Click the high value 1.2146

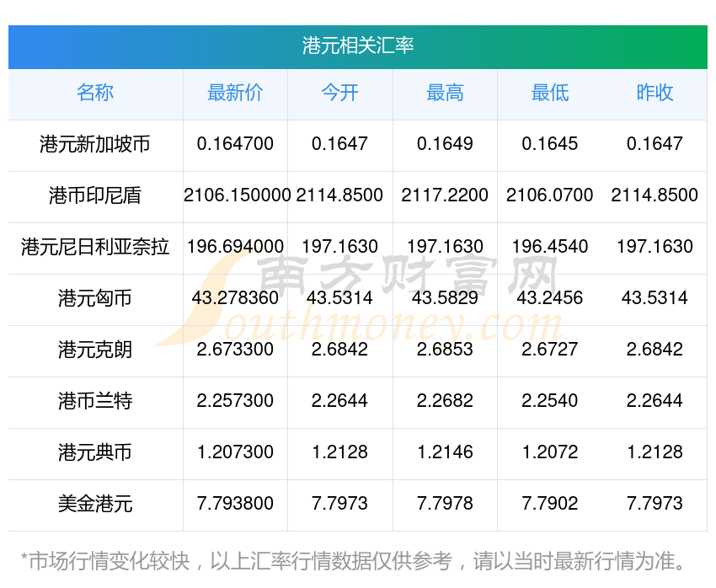(445, 452)
